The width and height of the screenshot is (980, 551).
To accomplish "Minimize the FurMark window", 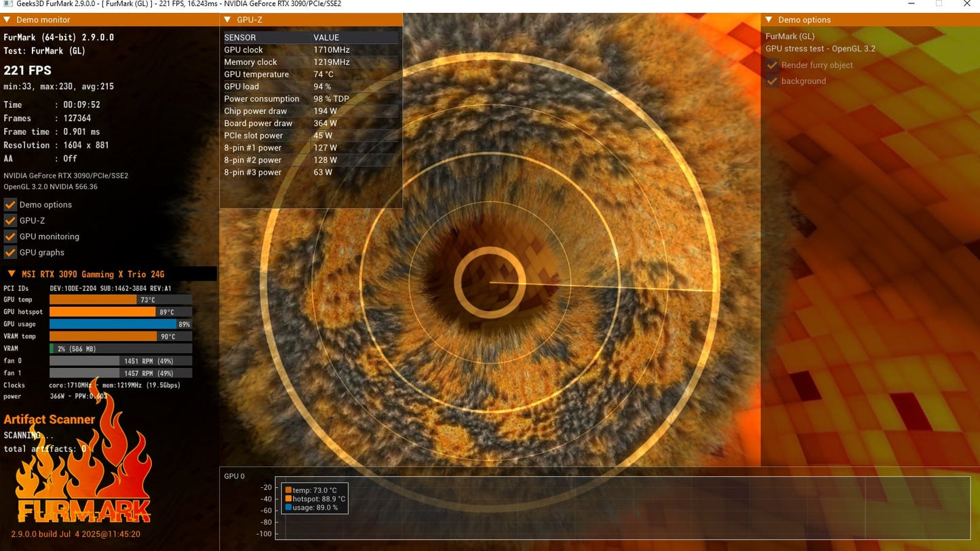I will 911,4.
